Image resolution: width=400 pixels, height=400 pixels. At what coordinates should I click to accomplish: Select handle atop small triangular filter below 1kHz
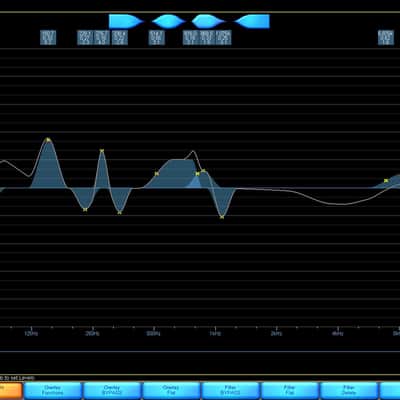(197, 174)
